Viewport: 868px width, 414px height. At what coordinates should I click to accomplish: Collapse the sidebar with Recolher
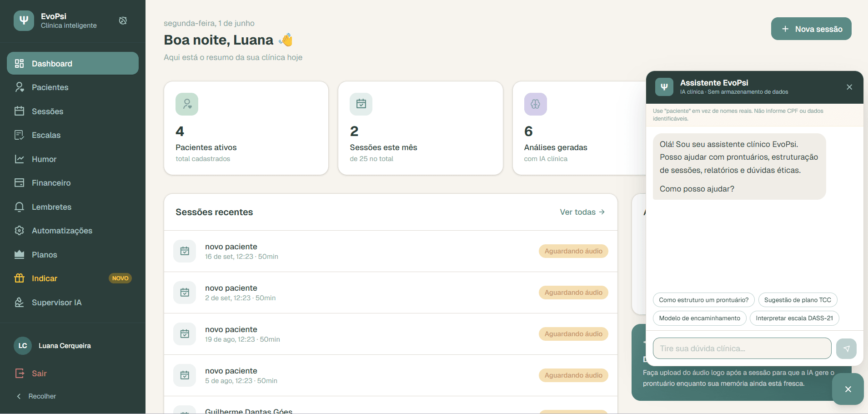(x=36, y=396)
